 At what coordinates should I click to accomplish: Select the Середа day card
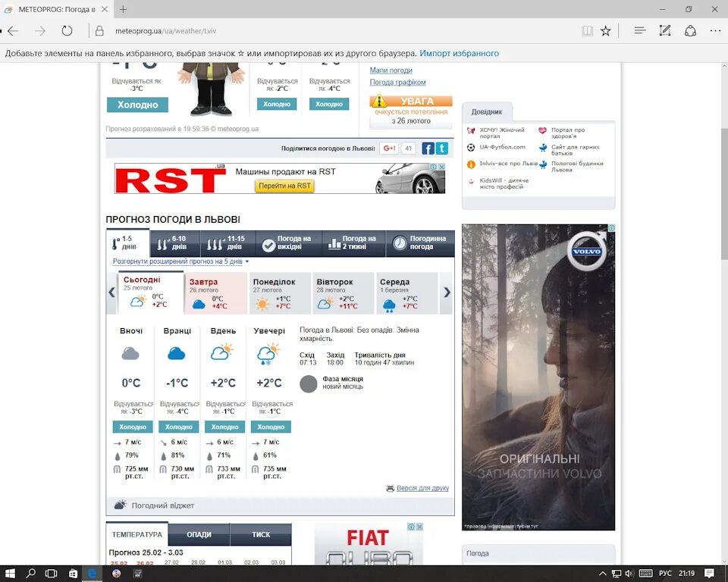pos(406,293)
